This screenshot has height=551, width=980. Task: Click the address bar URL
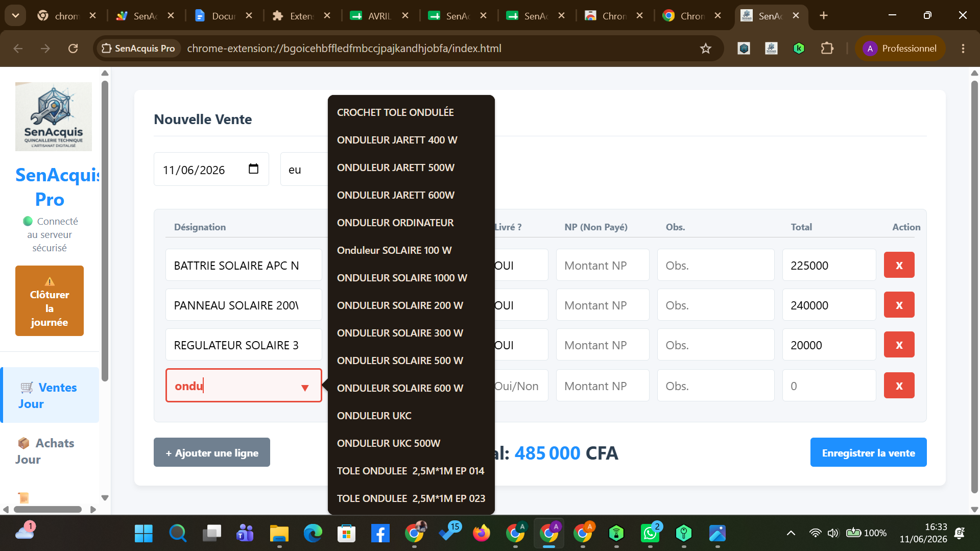[x=344, y=49]
